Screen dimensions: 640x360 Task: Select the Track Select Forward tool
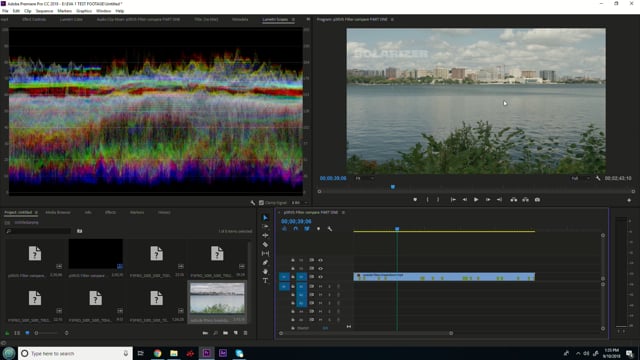point(265,226)
